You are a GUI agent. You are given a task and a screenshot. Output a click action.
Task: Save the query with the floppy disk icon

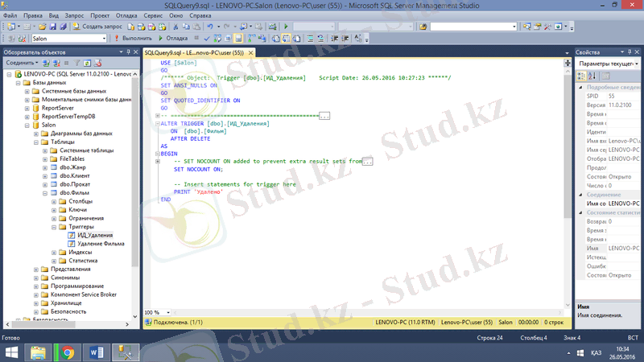pos(52,27)
